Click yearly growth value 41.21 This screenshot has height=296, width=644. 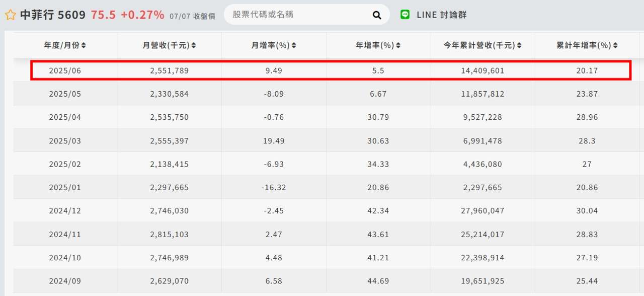(x=378, y=258)
